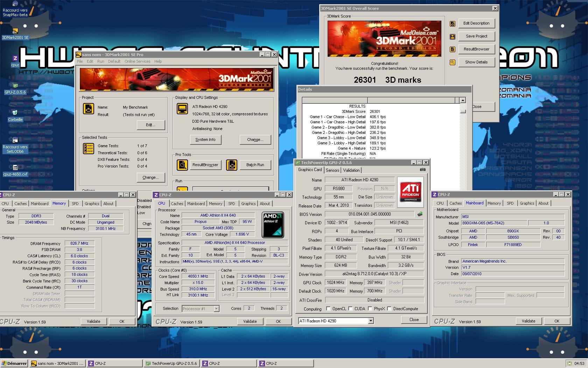Click the Edit Description button

(476, 23)
